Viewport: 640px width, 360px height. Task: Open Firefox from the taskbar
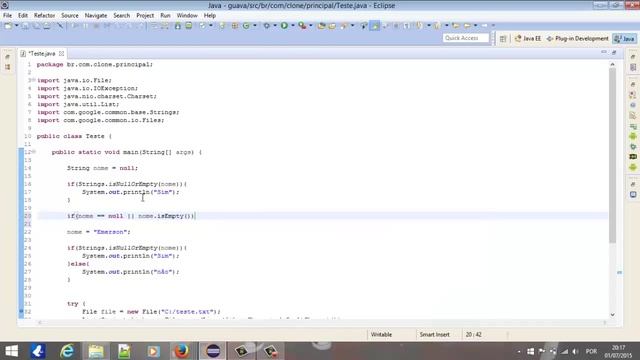click(x=181, y=351)
